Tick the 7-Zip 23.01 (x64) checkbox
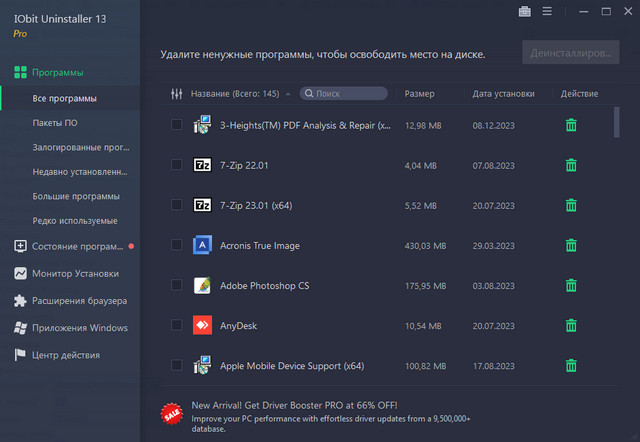 [177, 205]
